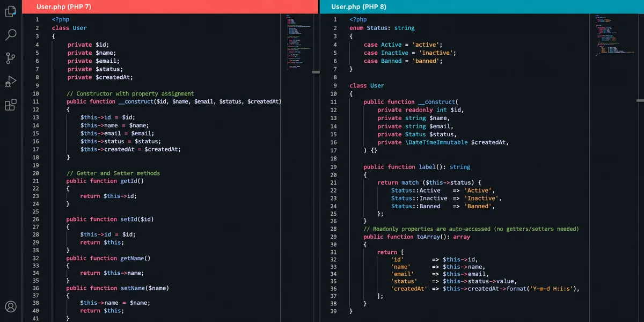
Task: Click line number 39 in PHP 8 pane
Action: (333, 311)
